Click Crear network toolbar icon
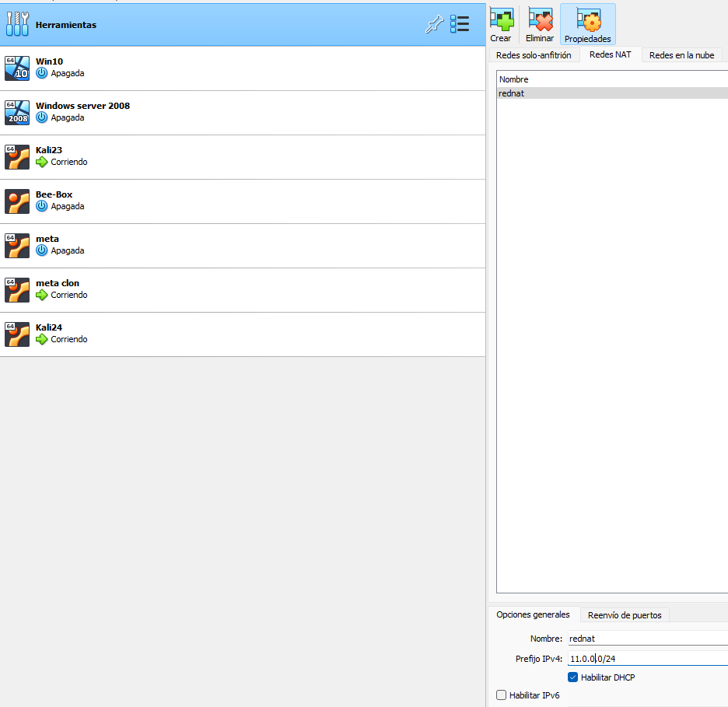Image resolution: width=728 pixels, height=707 pixels. [x=501, y=26]
